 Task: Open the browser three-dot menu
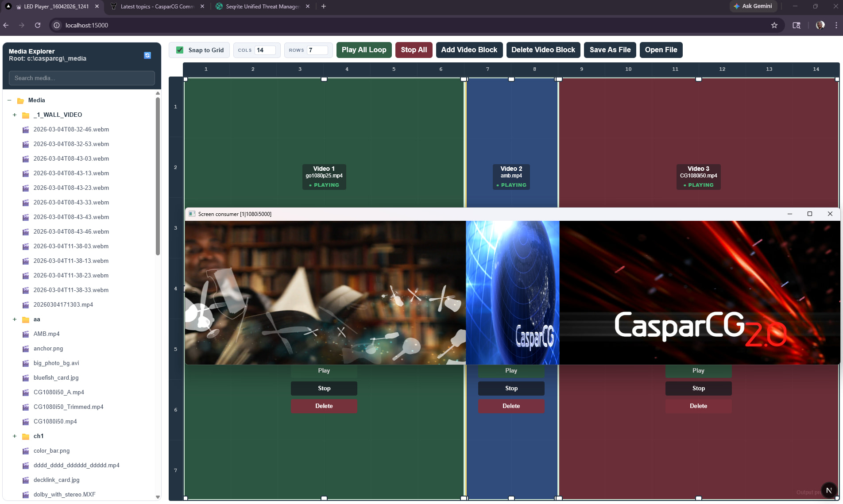[x=836, y=25]
